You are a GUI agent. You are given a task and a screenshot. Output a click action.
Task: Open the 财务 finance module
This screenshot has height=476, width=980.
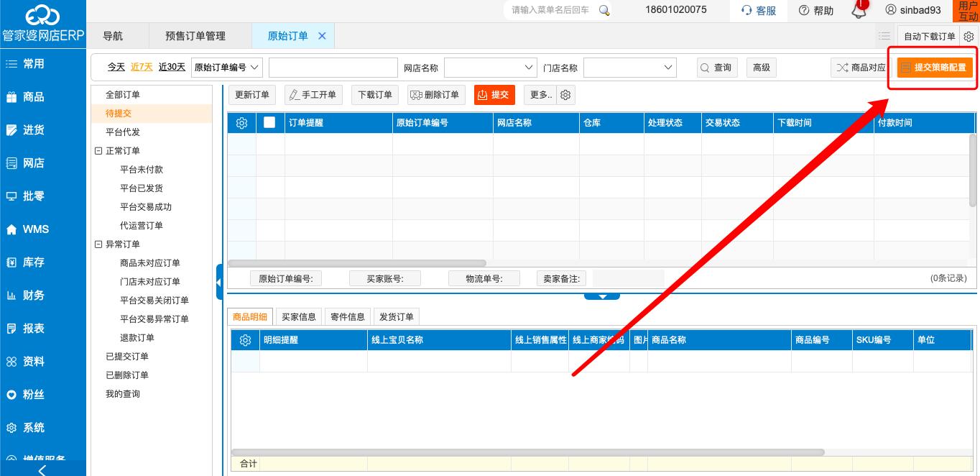click(x=32, y=295)
